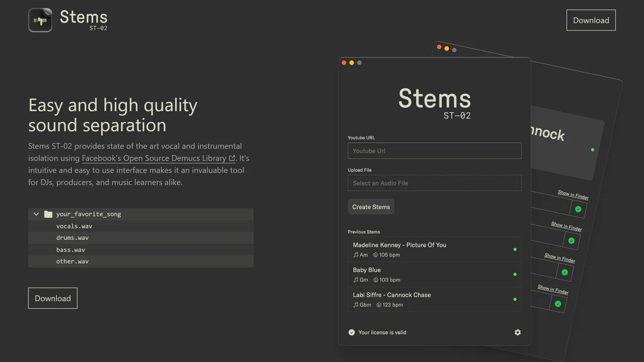Click the external link icon after Demucs Library

tap(232, 158)
